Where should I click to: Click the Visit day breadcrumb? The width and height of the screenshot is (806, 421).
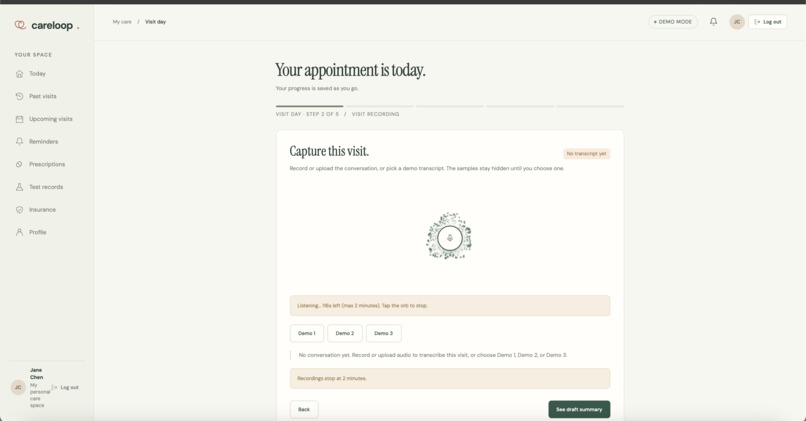[x=155, y=22]
